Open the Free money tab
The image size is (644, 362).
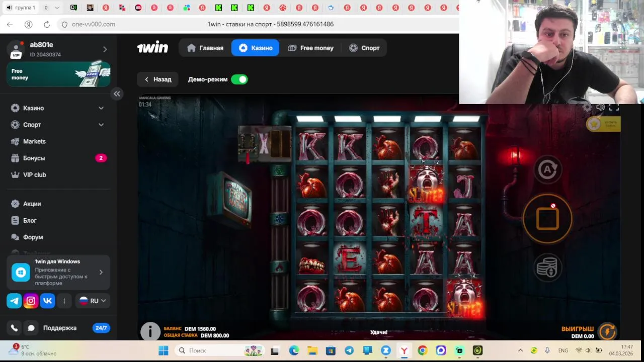tap(310, 48)
